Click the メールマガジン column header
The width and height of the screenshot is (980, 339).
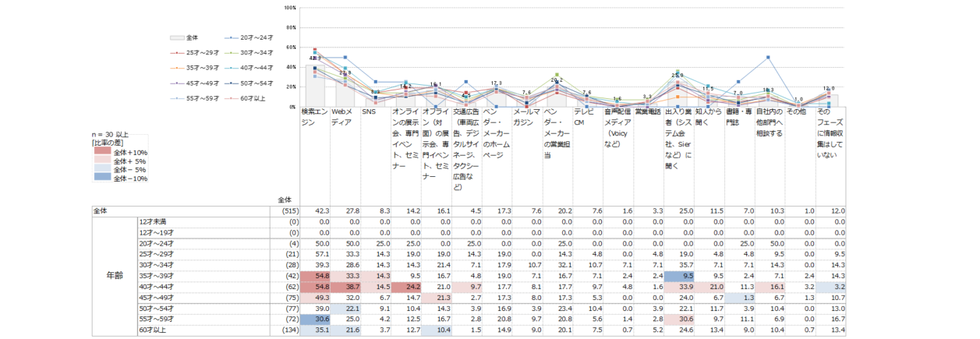526,117
